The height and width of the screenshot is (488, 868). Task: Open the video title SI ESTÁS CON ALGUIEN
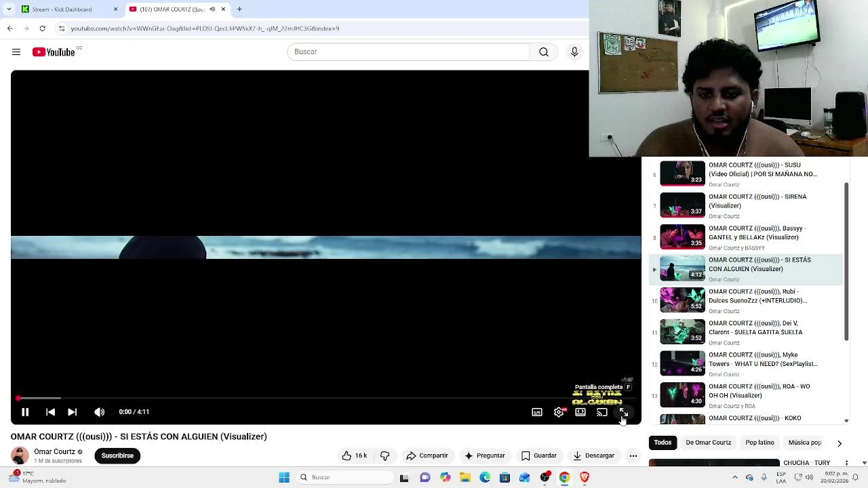click(139, 436)
